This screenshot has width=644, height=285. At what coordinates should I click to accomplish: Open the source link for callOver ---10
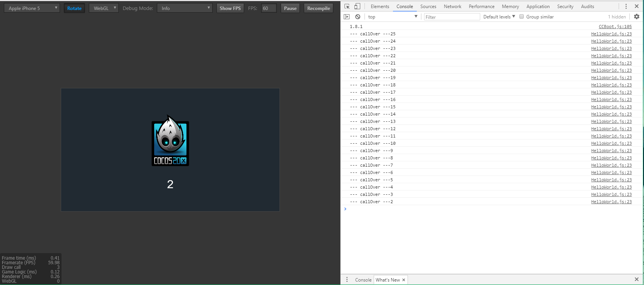point(611,143)
